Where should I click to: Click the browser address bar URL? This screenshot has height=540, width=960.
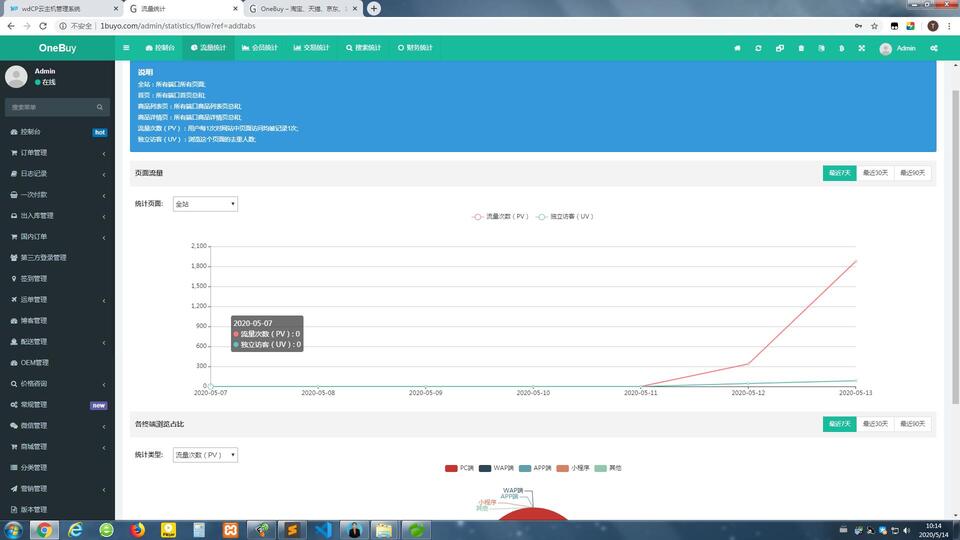(x=178, y=26)
